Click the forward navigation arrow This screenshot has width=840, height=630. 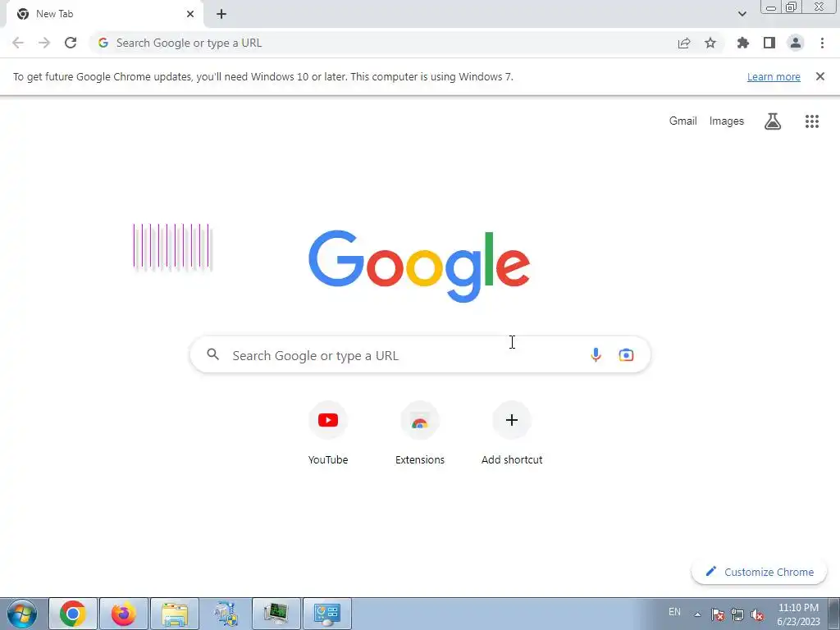point(44,43)
